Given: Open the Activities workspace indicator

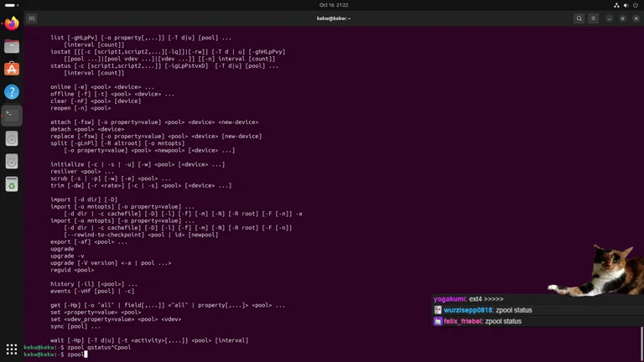Looking at the screenshot, I should tap(12, 5).
